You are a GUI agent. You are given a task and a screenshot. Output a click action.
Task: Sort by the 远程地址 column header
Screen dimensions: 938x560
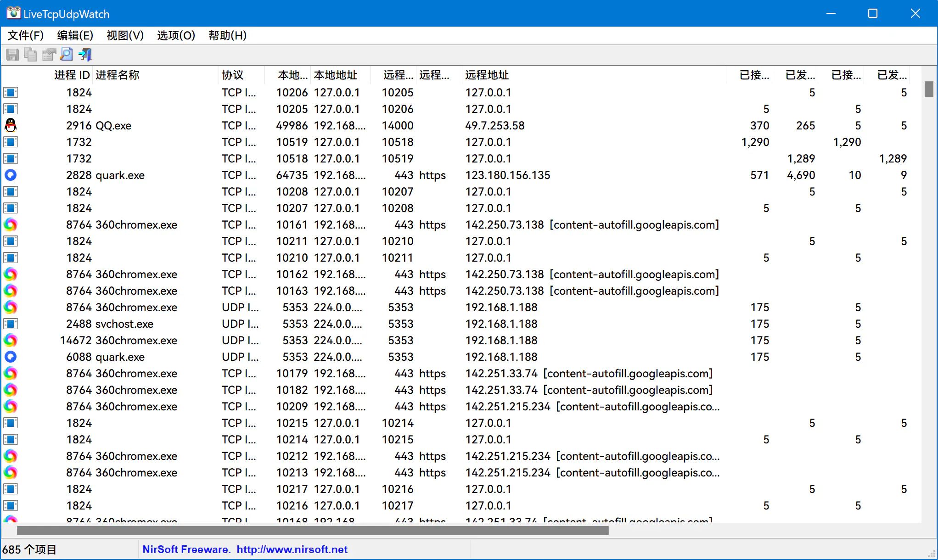[x=593, y=75]
